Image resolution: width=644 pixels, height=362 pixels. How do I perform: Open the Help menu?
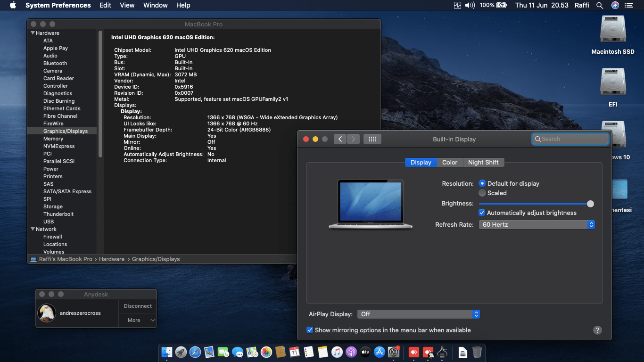183,5
